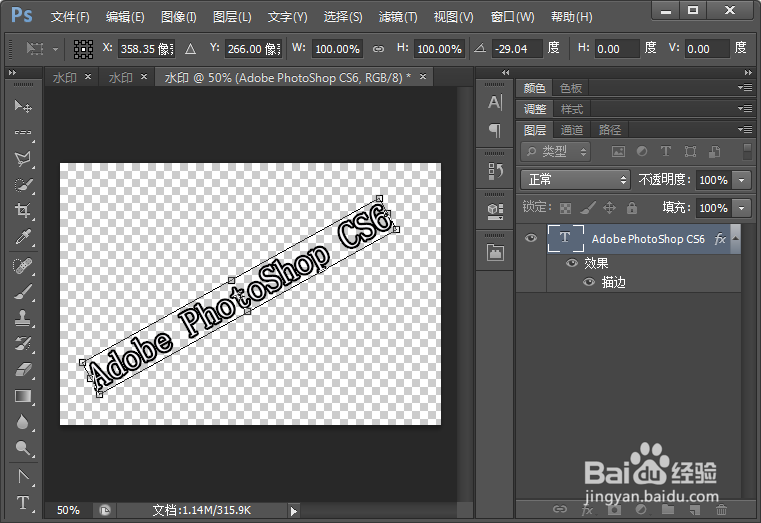Select the Dodge tool
Image resolution: width=761 pixels, height=523 pixels.
click(x=23, y=448)
